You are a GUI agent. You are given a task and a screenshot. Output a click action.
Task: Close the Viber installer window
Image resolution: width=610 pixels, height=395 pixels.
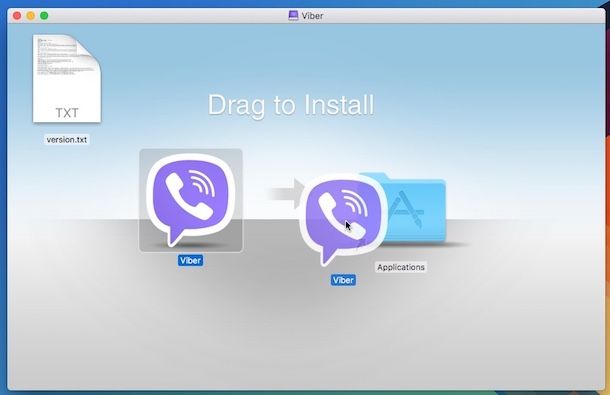tap(17, 16)
